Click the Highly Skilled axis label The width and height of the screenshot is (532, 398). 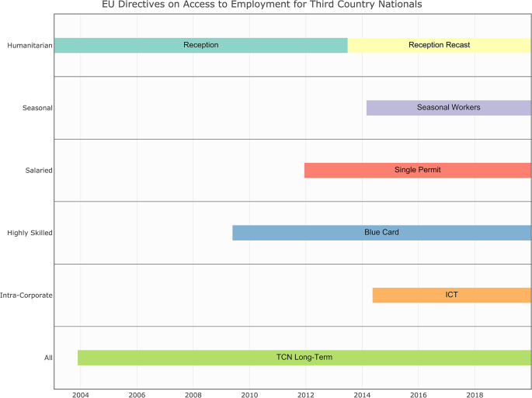tap(30, 233)
